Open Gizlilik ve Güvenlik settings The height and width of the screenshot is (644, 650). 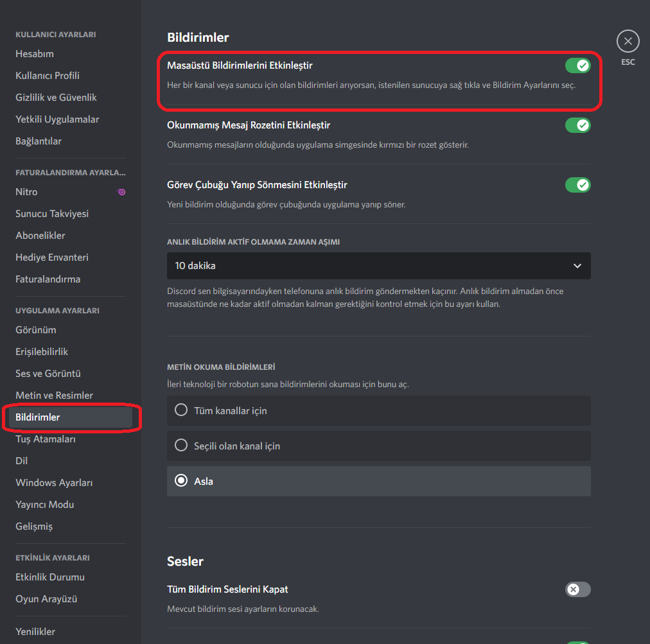coord(56,98)
